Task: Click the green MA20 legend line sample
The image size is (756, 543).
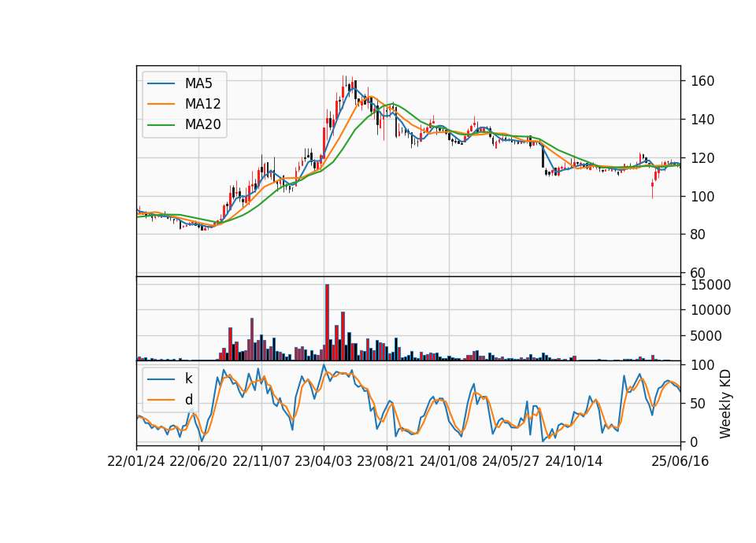Action: click(161, 125)
